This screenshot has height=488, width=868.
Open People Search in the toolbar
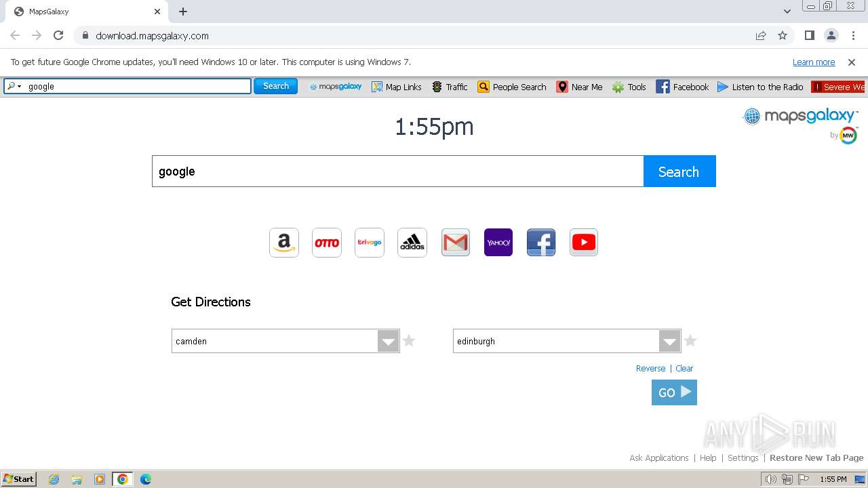[x=512, y=87]
